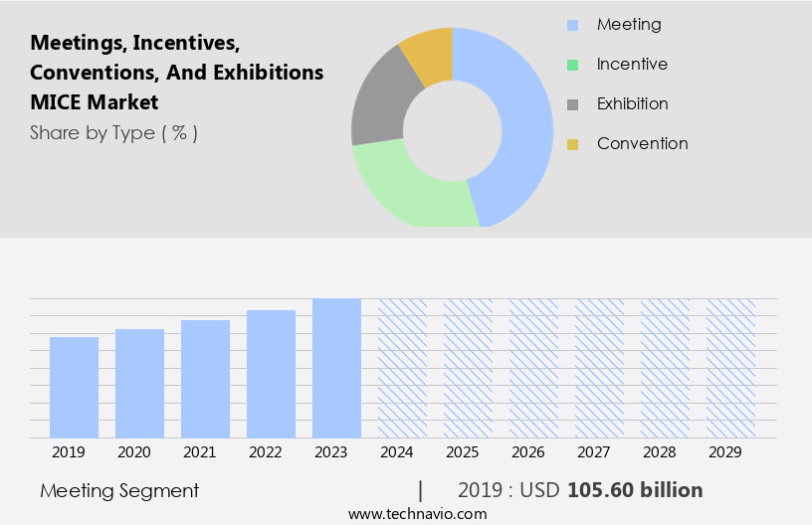Select the 2019 bar in the bar chart

tap(74, 388)
